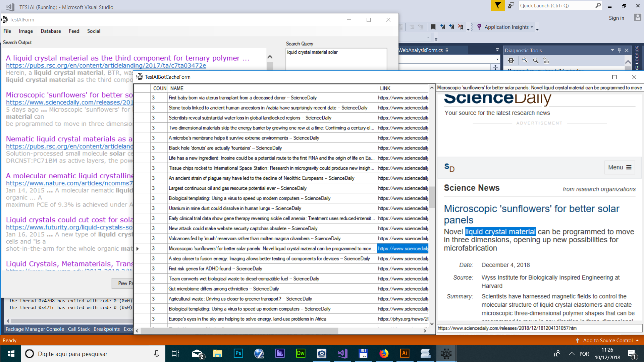Open Firefox from the taskbar
644x362 pixels.
click(384, 354)
